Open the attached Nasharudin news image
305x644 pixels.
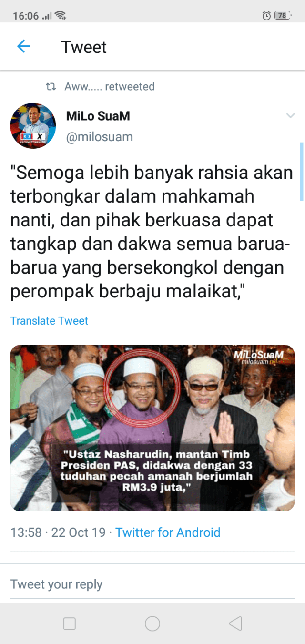(x=152, y=428)
